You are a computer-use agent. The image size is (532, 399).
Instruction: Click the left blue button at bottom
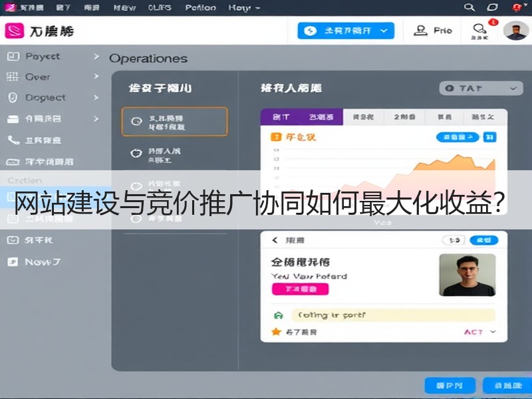click(x=450, y=386)
